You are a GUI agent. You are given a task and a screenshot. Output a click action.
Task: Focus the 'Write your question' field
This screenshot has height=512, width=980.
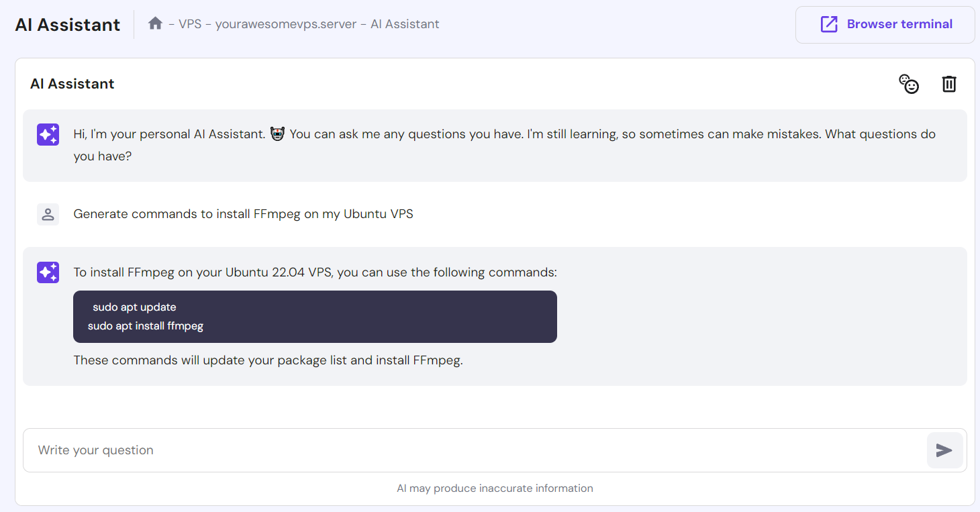[x=470, y=450]
